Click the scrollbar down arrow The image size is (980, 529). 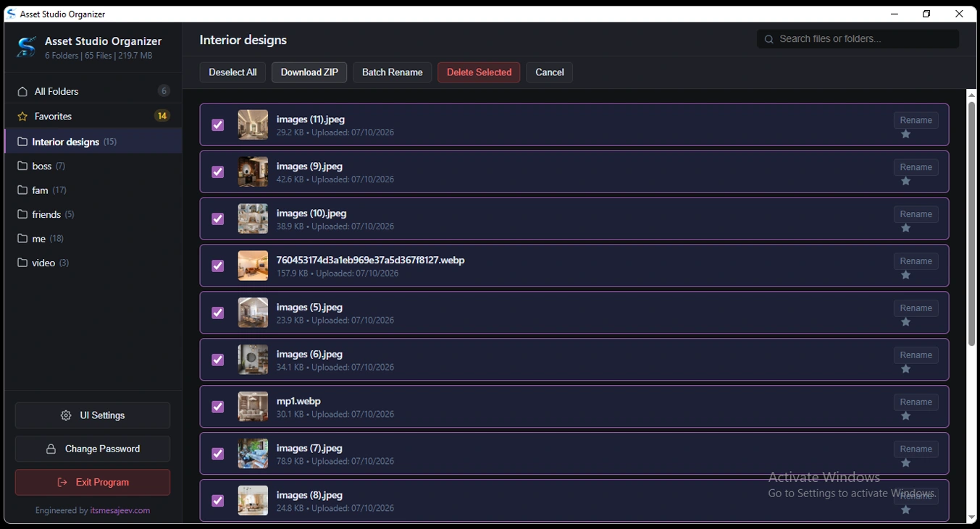[971, 518]
